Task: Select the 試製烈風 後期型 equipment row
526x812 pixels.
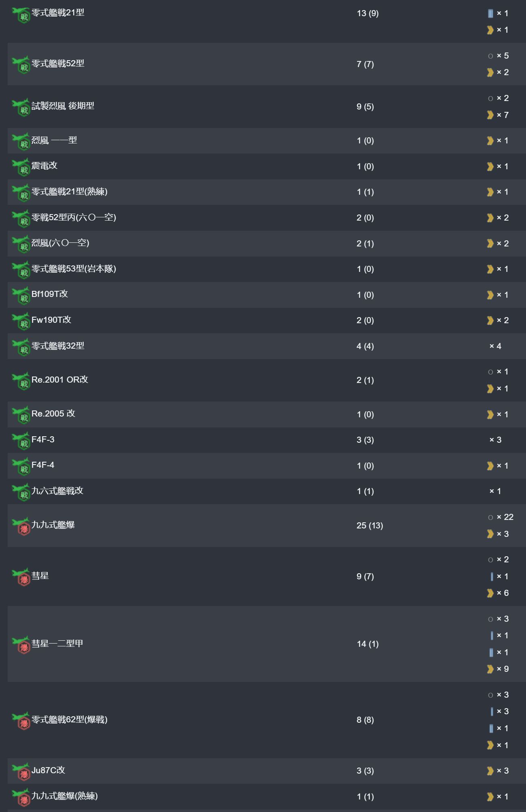Action: [x=267, y=107]
